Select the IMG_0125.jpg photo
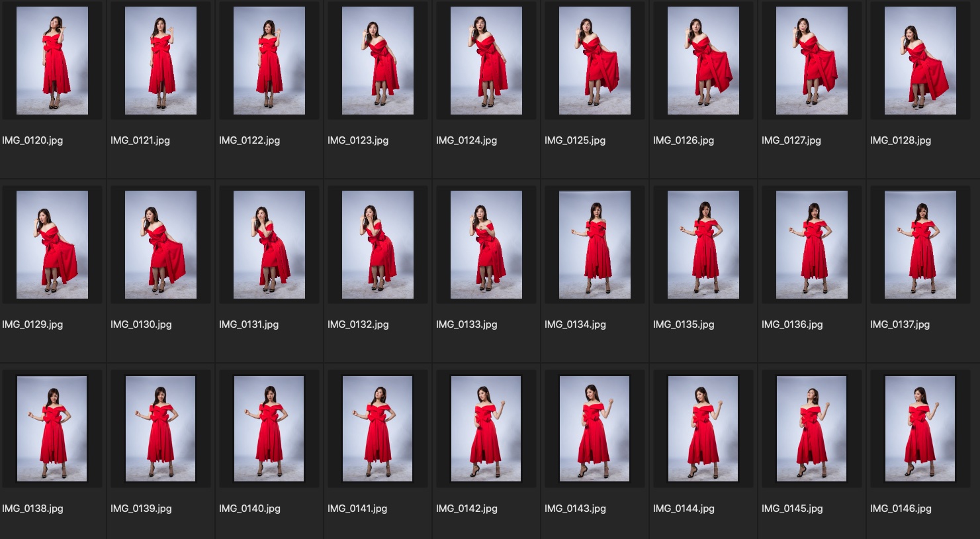The image size is (980, 539). click(595, 61)
